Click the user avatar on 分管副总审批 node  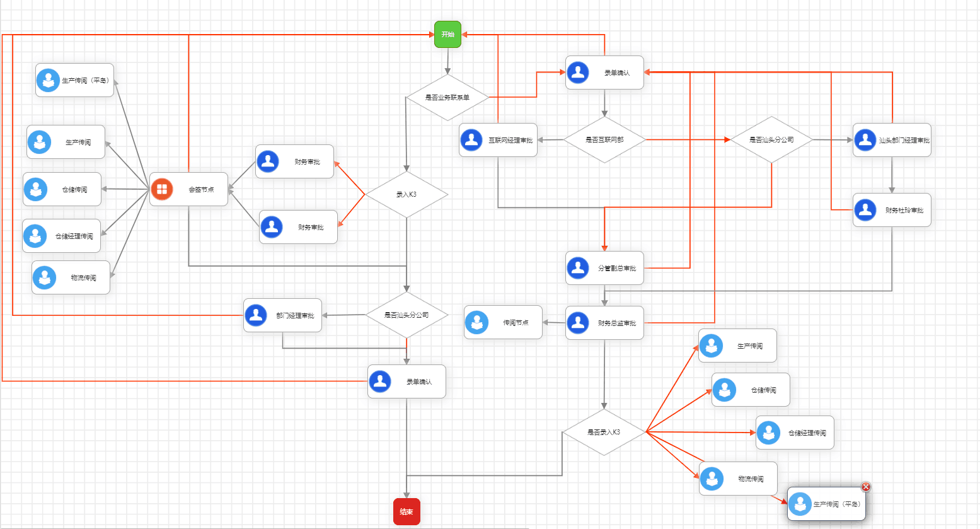578,268
